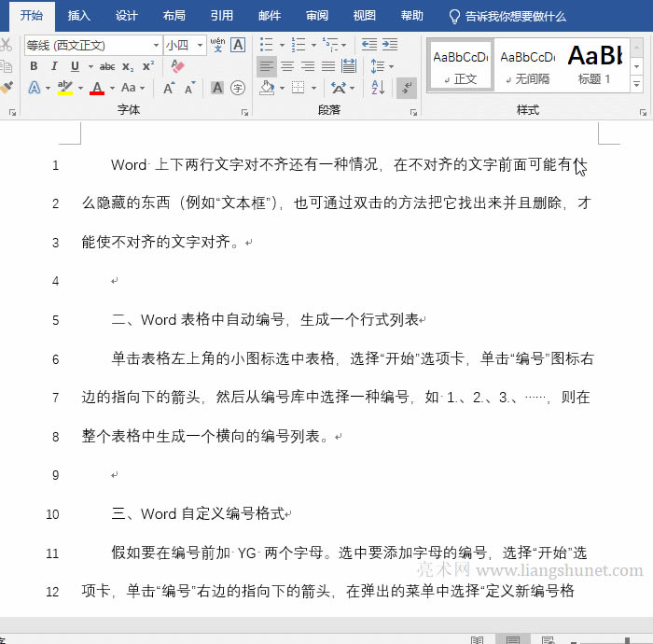Apply the red font color swatch
The width and height of the screenshot is (653, 644).
(96, 88)
